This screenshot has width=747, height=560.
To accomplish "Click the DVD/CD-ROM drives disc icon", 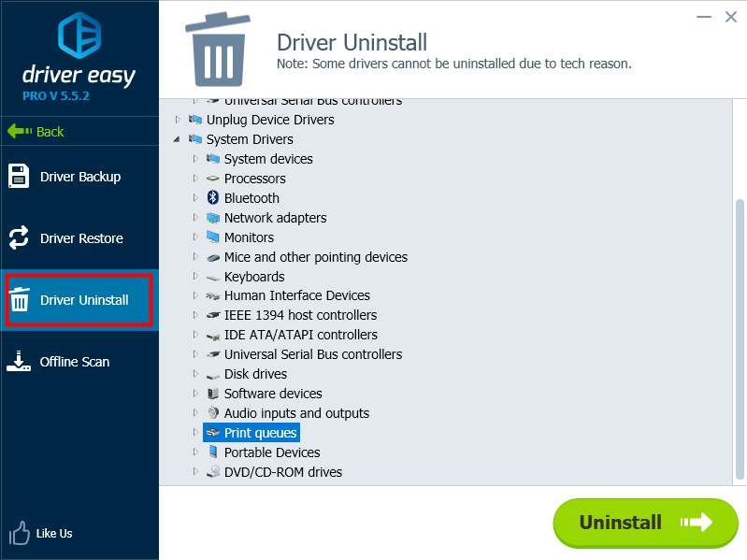I will point(213,471).
